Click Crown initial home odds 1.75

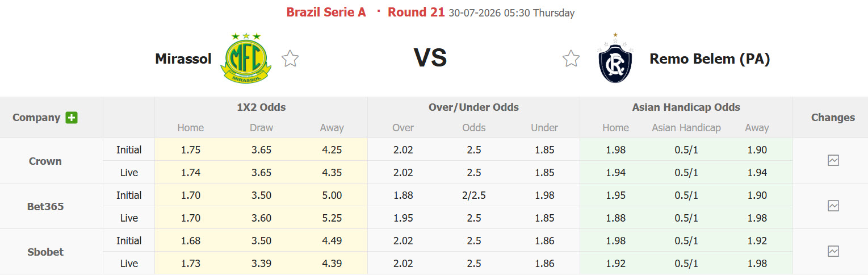191,150
